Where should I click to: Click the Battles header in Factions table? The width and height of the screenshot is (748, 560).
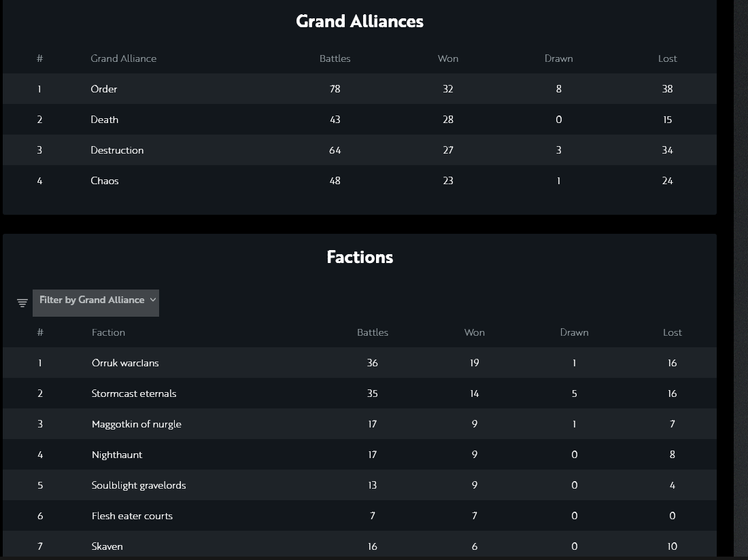(x=373, y=332)
